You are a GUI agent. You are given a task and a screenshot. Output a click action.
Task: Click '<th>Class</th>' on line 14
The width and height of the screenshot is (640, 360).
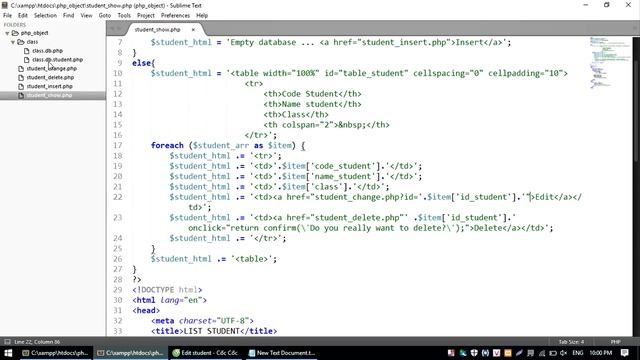[x=296, y=115]
